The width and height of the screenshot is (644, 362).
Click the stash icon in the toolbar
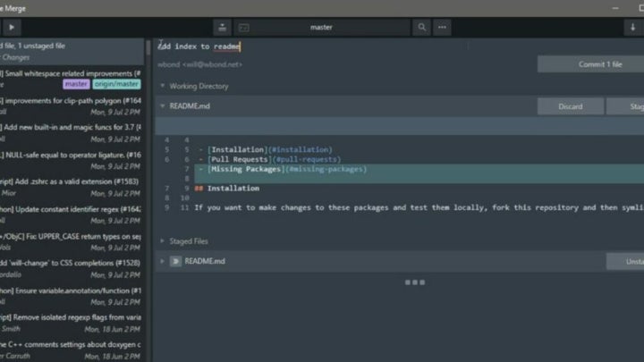pyautogui.click(x=222, y=27)
